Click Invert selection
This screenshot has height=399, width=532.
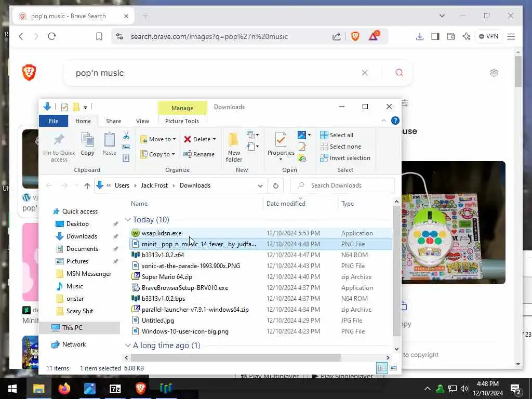[345, 158]
